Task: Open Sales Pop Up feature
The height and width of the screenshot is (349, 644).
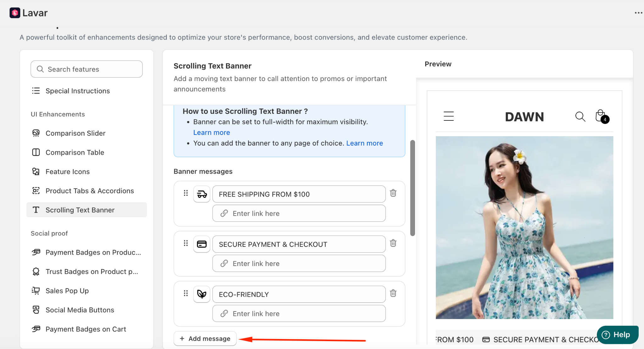Action: [67, 291]
